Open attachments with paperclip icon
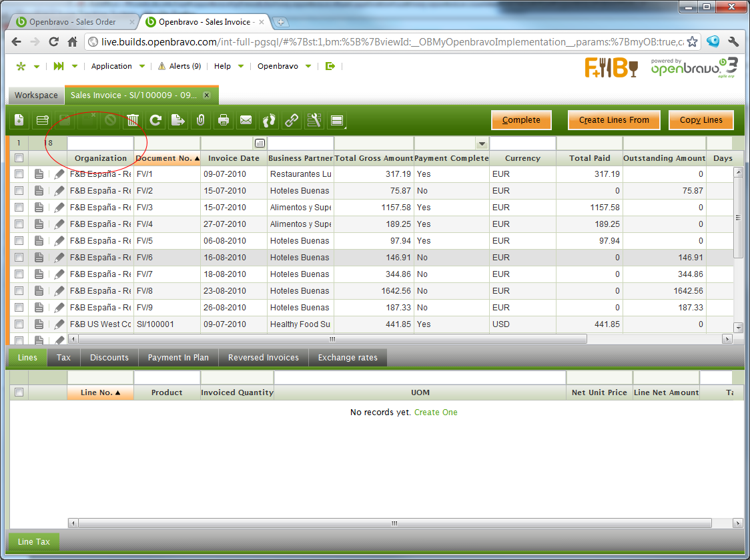 click(x=201, y=120)
